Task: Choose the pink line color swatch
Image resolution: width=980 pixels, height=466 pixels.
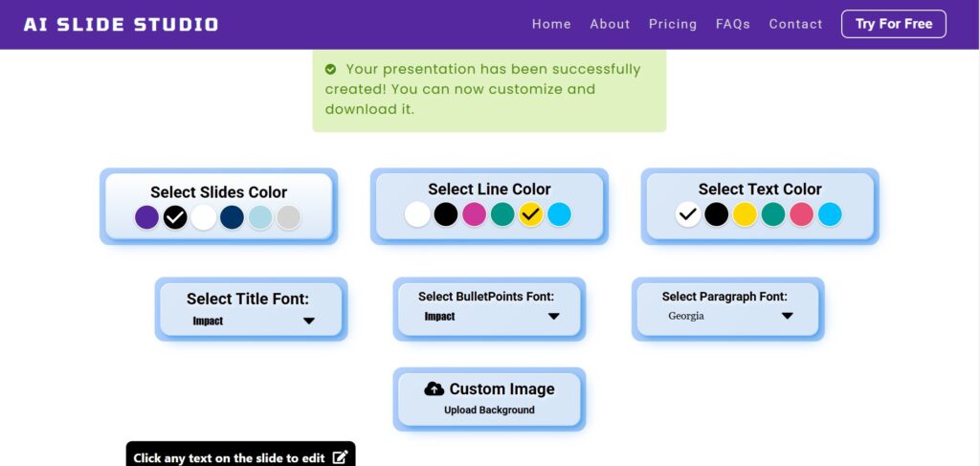Action: [474, 214]
